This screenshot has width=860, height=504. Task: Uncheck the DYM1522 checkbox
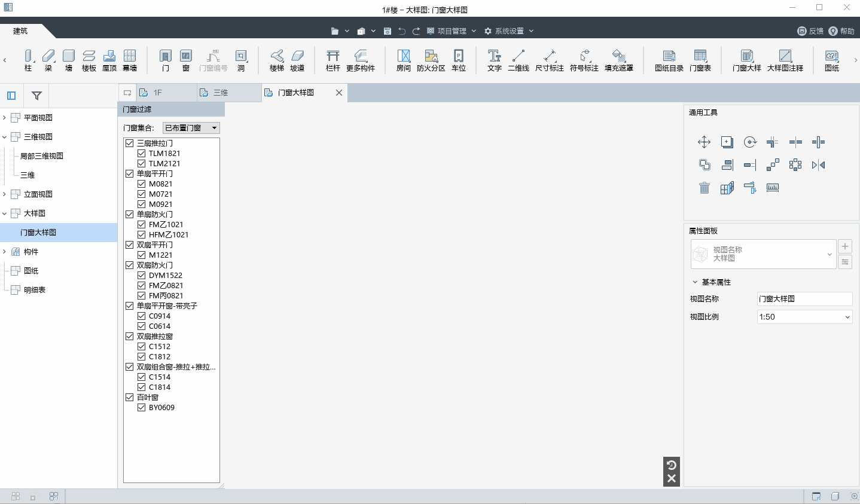[x=141, y=275]
